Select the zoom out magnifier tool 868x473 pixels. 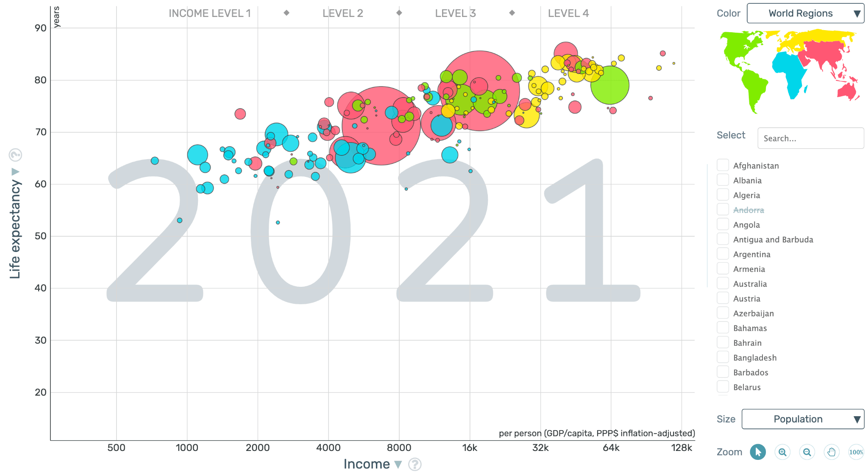(807, 452)
